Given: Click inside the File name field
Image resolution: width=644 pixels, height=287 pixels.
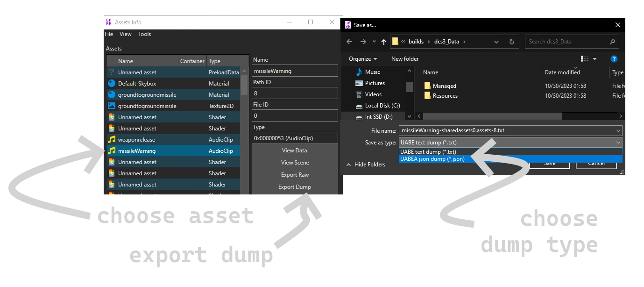Looking at the screenshot, I should [x=467, y=131].
